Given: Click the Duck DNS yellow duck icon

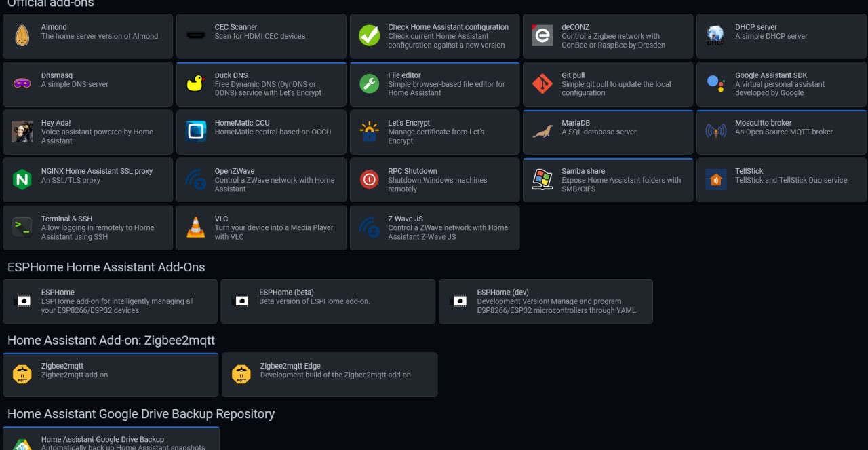Looking at the screenshot, I should click(196, 83).
